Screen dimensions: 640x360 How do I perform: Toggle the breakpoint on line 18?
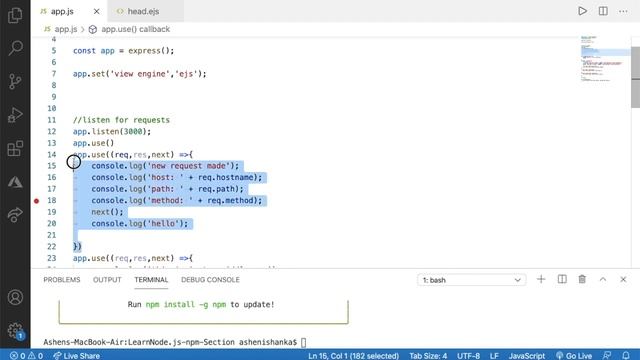pos(36,201)
